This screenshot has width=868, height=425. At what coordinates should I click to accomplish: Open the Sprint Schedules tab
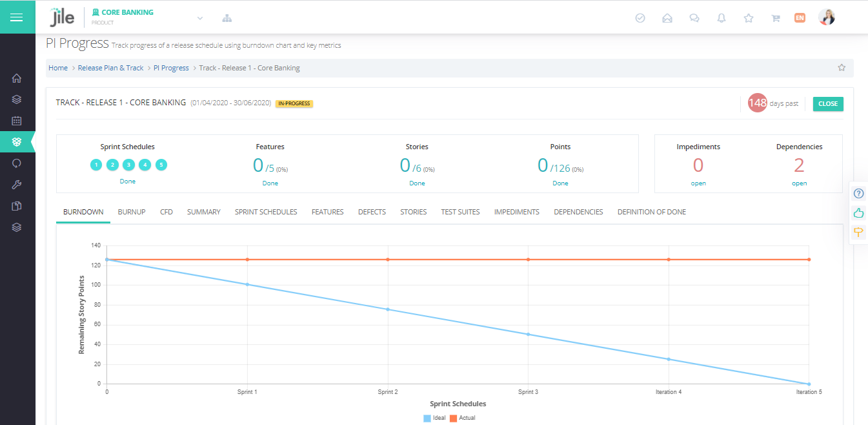point(266,212)
